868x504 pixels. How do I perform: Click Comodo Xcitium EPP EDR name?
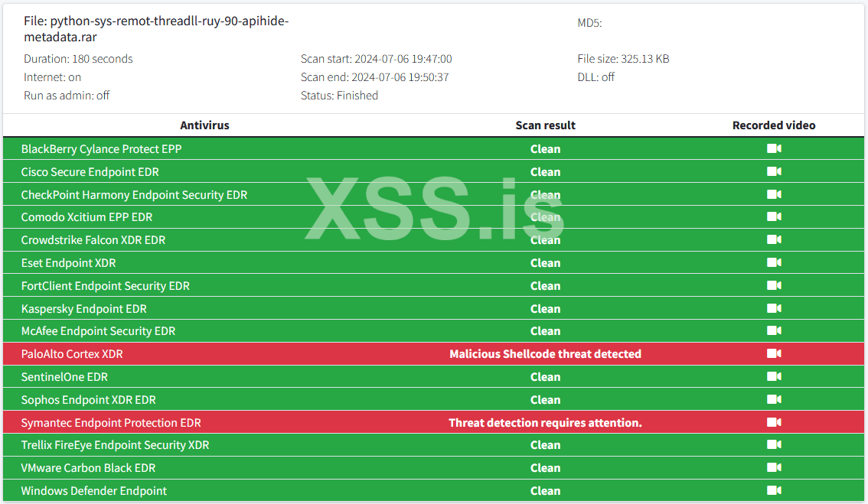point(86,217)
